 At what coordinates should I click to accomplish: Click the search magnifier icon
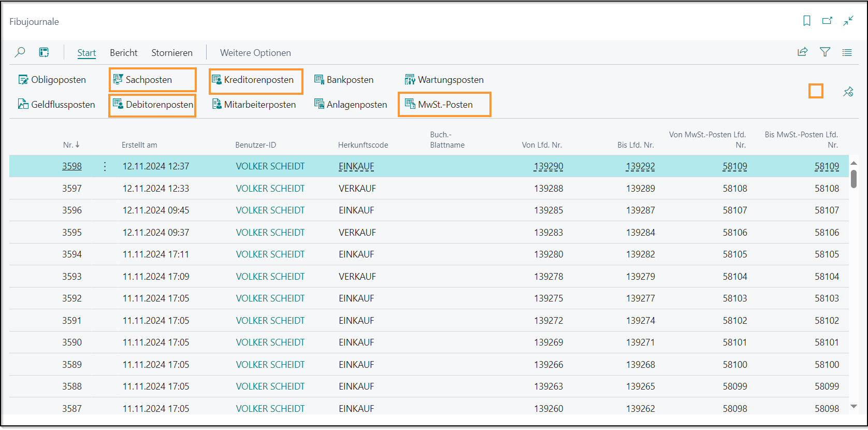pos(20,52)
